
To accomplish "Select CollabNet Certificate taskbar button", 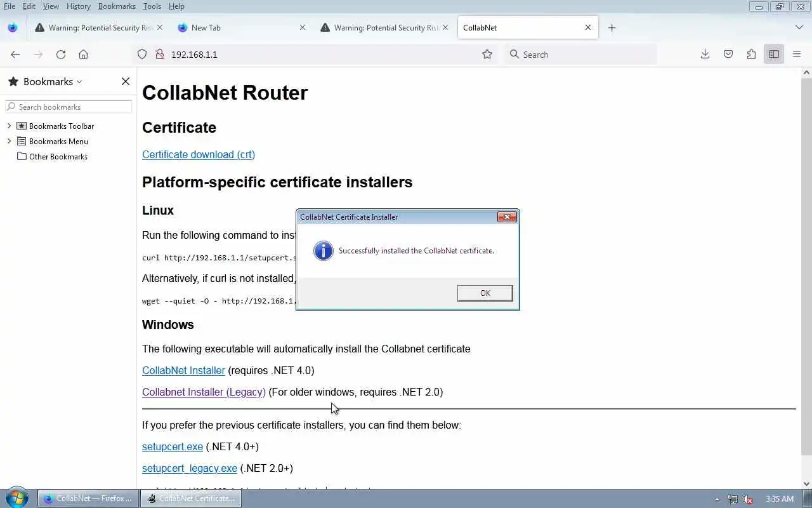I will coord(191,498).
